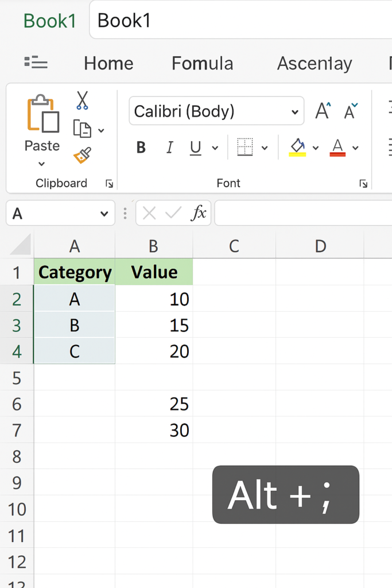The width and height of the screenshot is (392, 588).
Task: Toggle Bold formatting
Action: [x=141, y=148]
